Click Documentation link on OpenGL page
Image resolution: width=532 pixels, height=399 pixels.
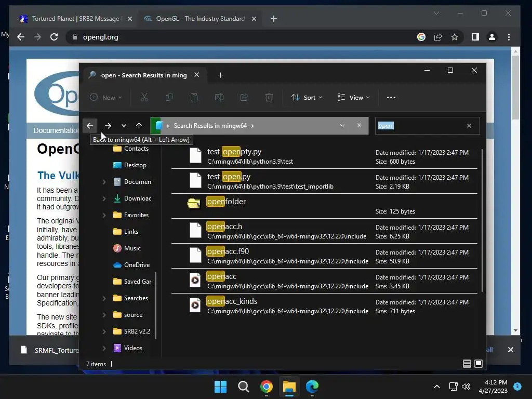pyautogui.click(x=56, y=130)
